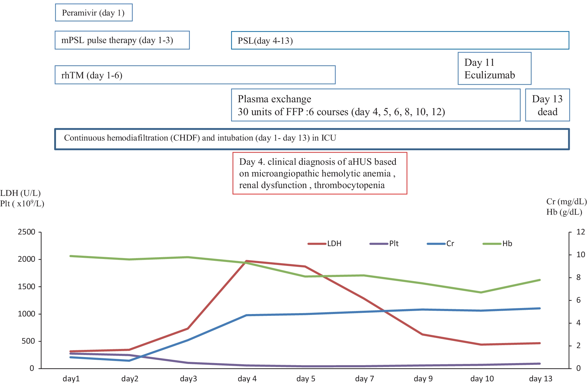Click the 500 left axis tick label
588x384 pixels.
point(29,341)
